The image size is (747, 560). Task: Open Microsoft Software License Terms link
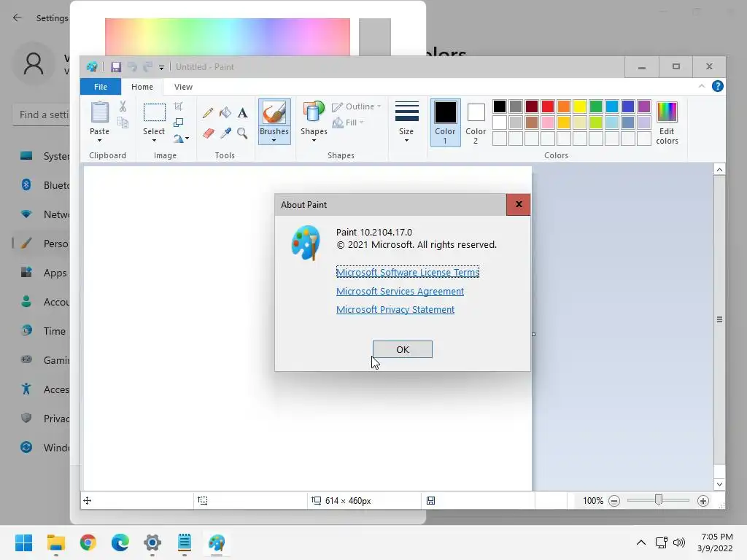[408, 272]
